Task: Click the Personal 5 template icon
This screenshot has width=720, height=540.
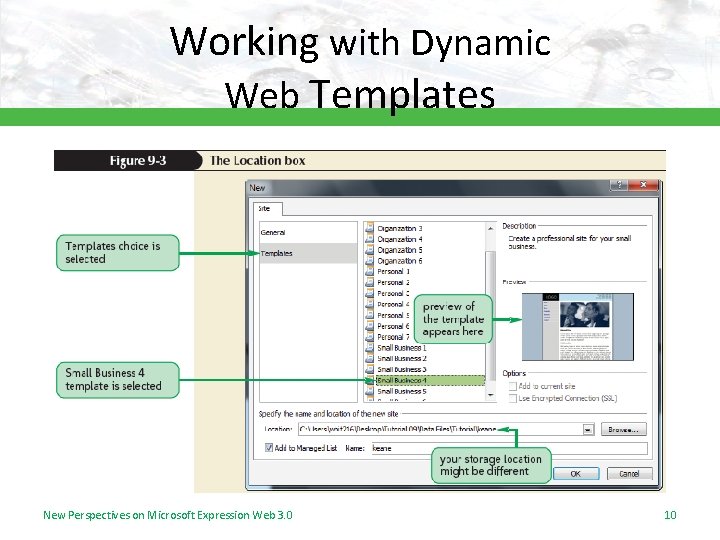Action: coord(369,315)
